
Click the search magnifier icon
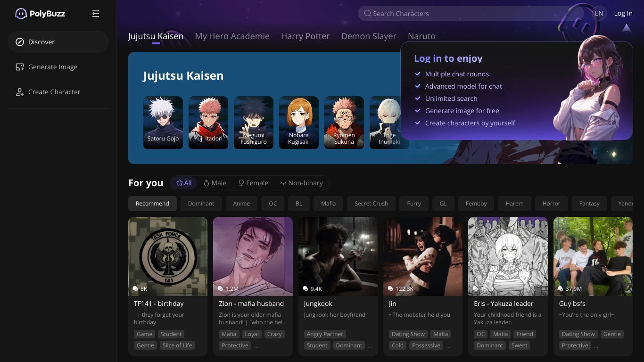(368, 13)
